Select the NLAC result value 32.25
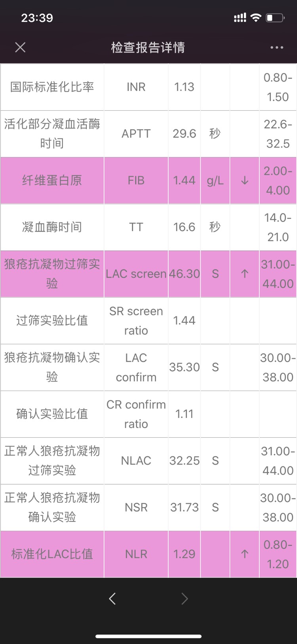Viewport: 297px width, 644px height. tap(184, 461)
